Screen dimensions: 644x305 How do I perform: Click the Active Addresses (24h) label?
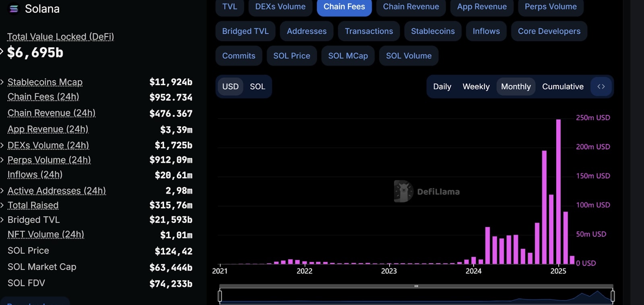coord(57,190)
